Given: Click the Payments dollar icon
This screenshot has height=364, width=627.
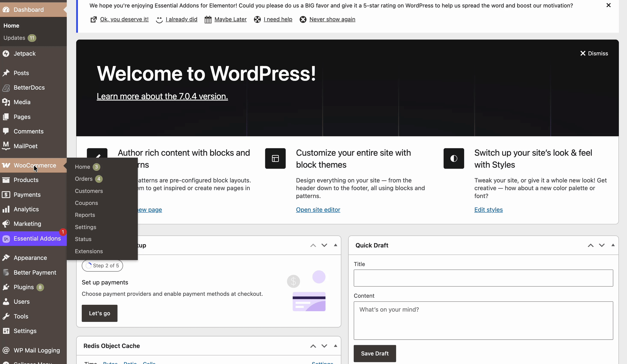Looking at the screenshot, I should 6,194.
